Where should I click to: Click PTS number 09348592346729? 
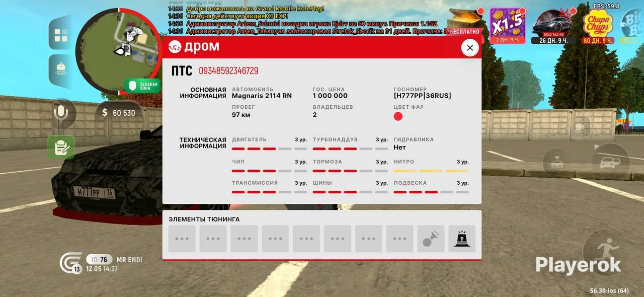228,71
